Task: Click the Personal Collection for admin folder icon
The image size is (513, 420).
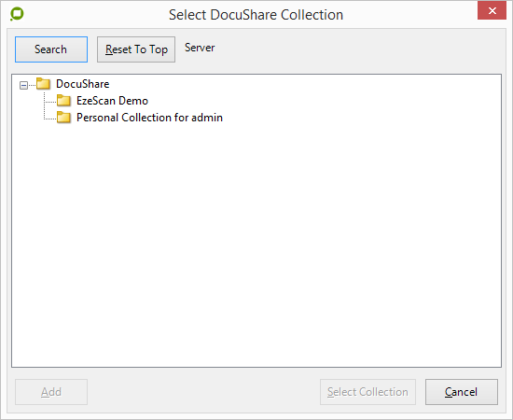Action: point(63,118)
